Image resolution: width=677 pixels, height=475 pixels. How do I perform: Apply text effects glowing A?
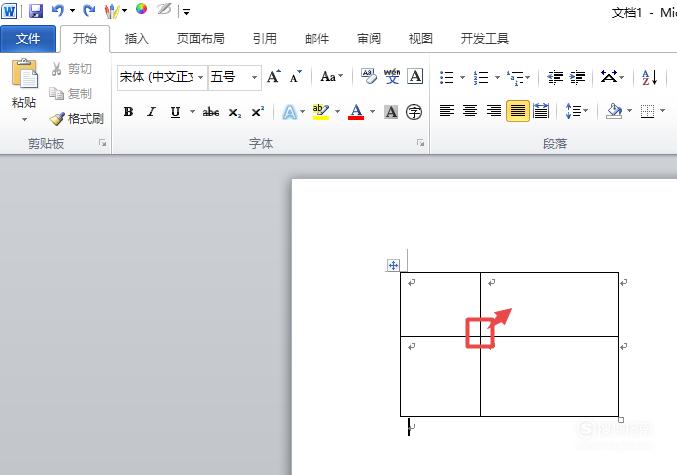[x=289, y=112]
